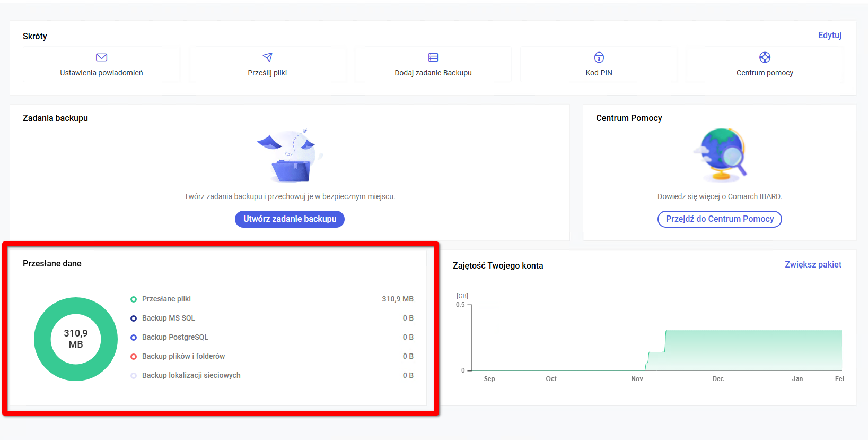The width and height of the screenshot is (868, 440).
Task: Open the Zwiększ pakiet link
Action: pos(812,265)
